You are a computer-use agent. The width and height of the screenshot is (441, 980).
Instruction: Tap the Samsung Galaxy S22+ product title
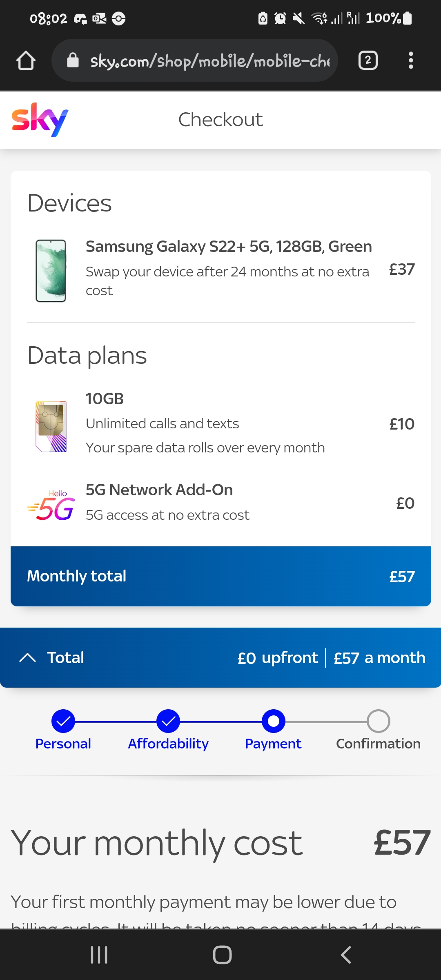coord(229,247)
